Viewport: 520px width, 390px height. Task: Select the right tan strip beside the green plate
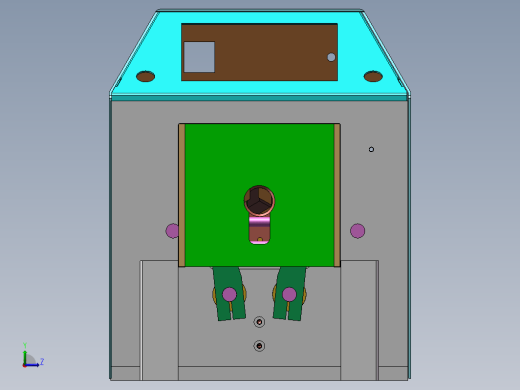click(337, 195)
